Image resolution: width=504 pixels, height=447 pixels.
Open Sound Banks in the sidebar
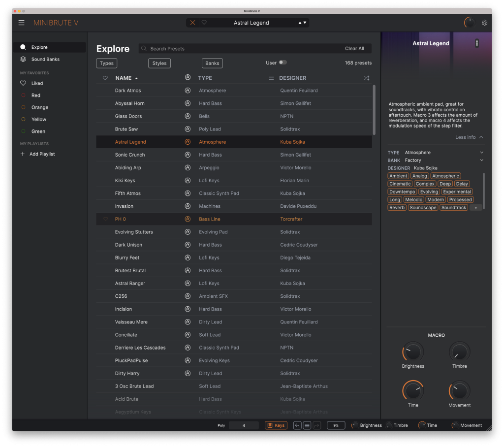[x=45, y=59]
